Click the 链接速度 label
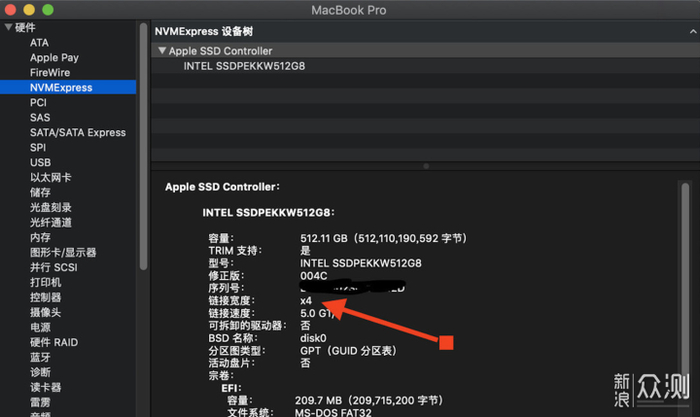 click(x=231, y=313)
